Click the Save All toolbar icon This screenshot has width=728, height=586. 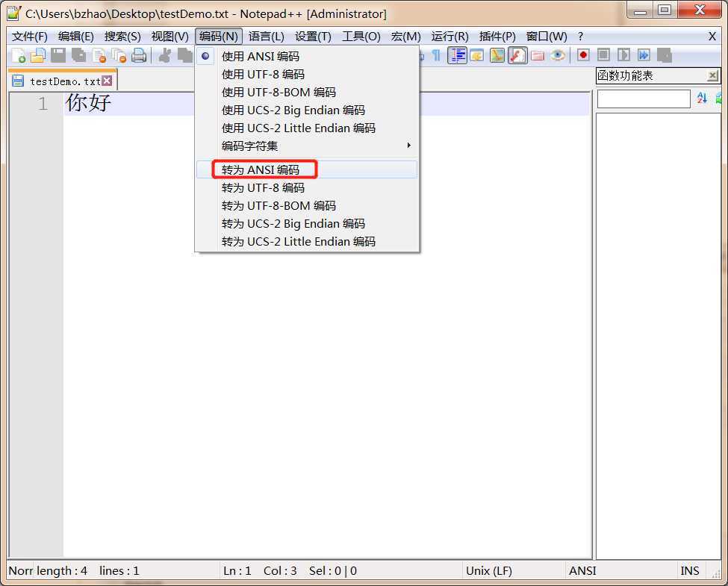[x=78, y=56]
